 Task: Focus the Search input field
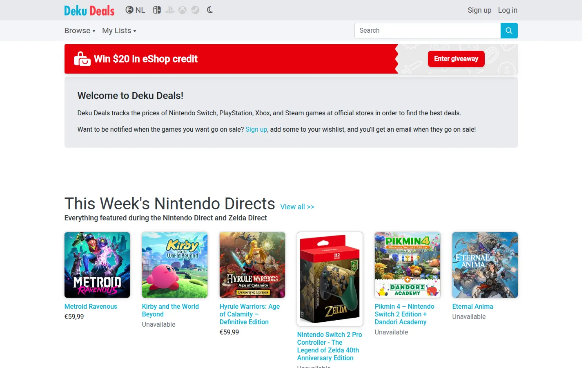pos(428,31)
